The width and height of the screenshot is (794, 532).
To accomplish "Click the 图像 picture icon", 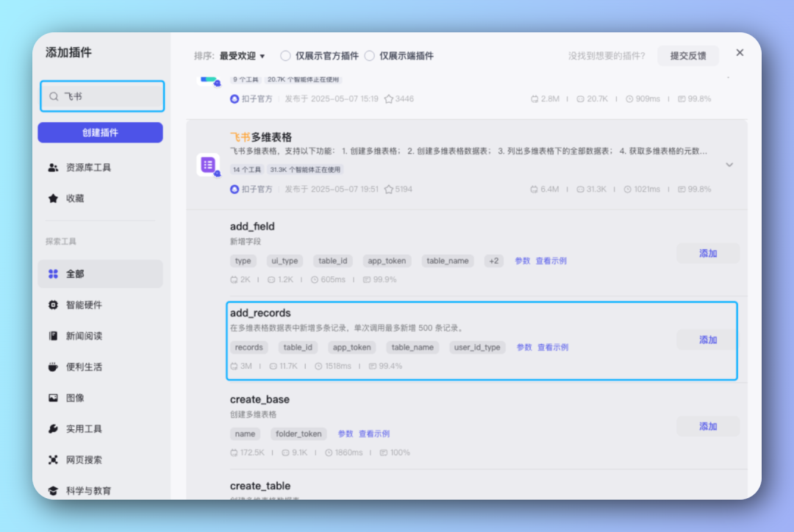I will click(x=53, y=398).
